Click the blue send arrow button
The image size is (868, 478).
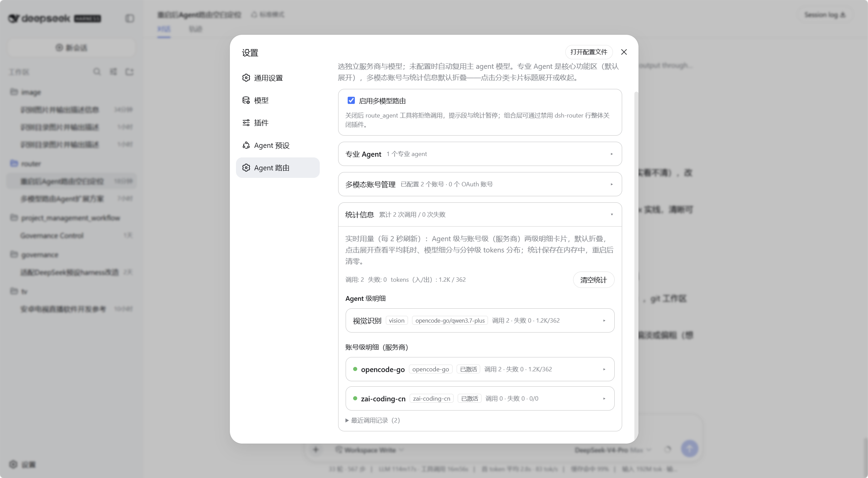(x=689, y=448)
